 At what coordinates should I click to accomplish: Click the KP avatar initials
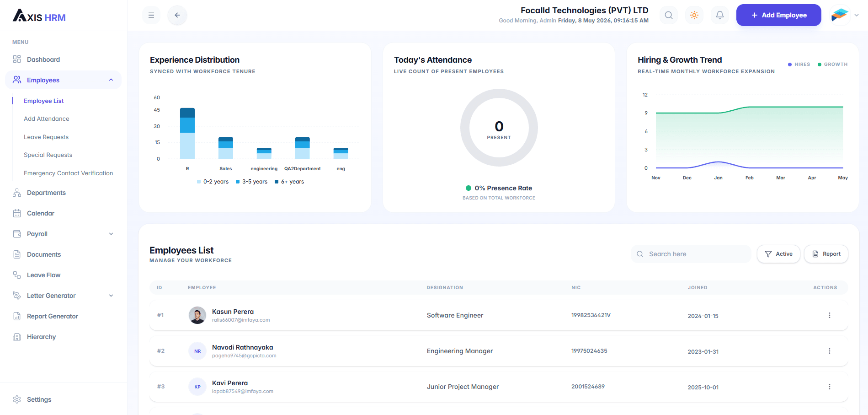(197, 387)
